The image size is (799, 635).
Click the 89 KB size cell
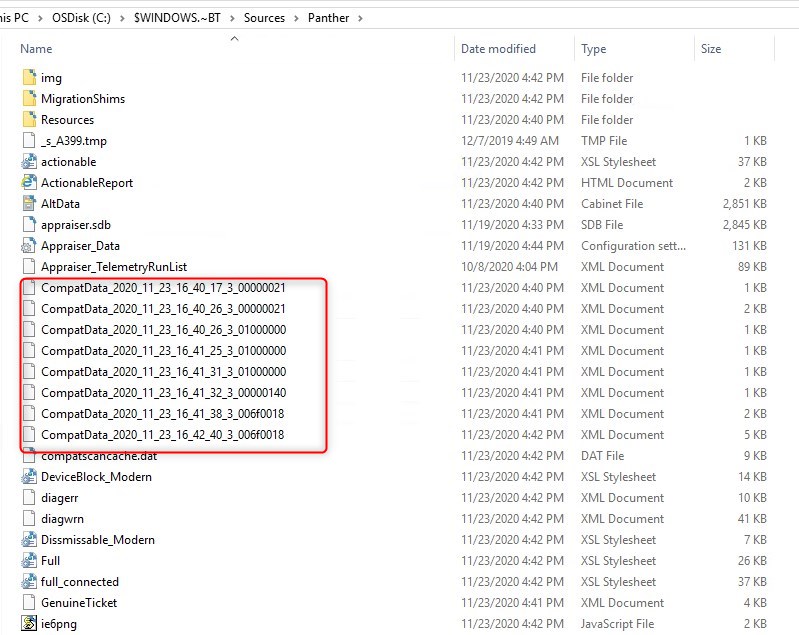tap(752, 267)
